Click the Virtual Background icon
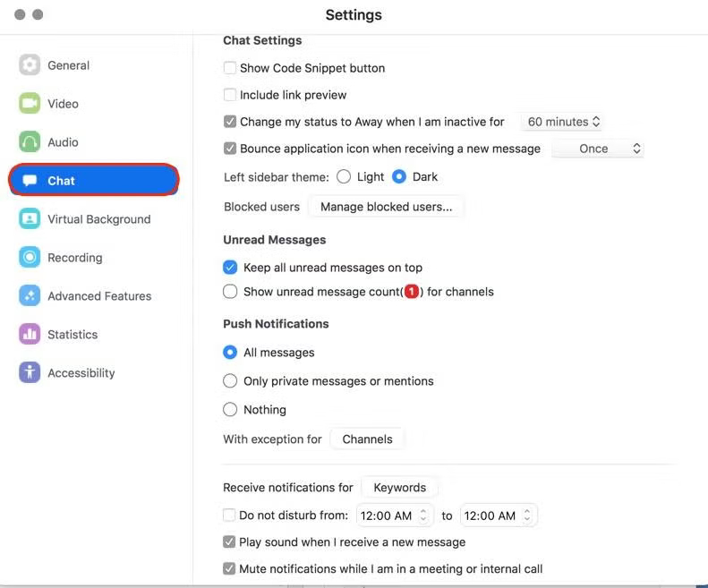708x588 pixels. pos(30,219)
